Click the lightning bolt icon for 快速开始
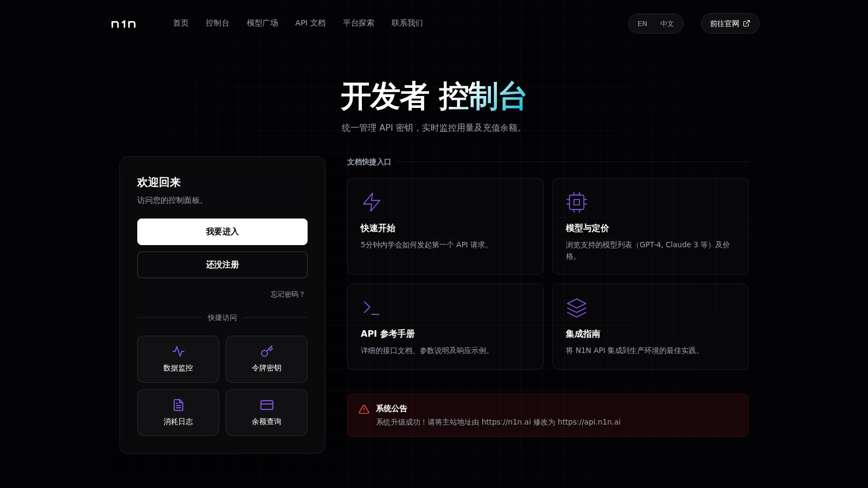Screen dimensions: 868x488 click(x=372, y=202)
